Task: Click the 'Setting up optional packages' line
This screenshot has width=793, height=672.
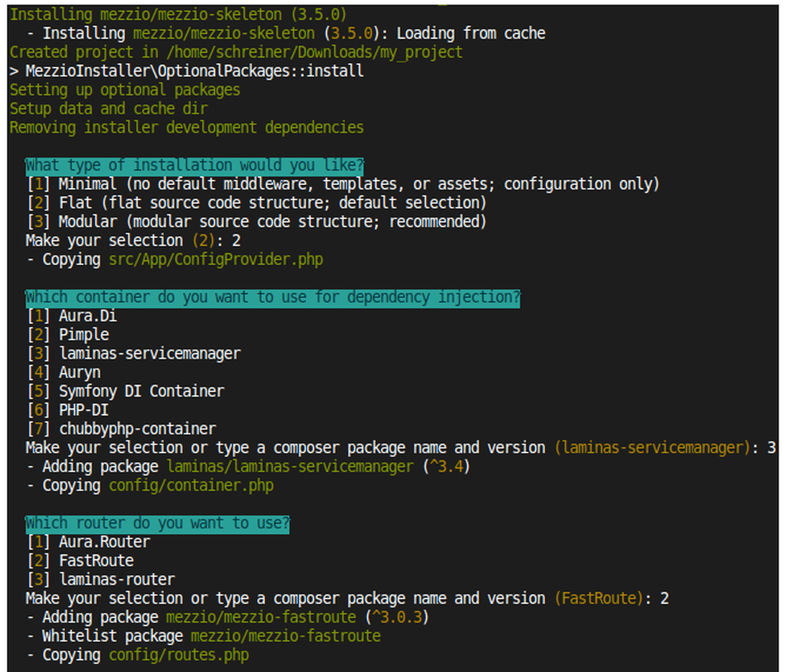Action: coord(125,90)
